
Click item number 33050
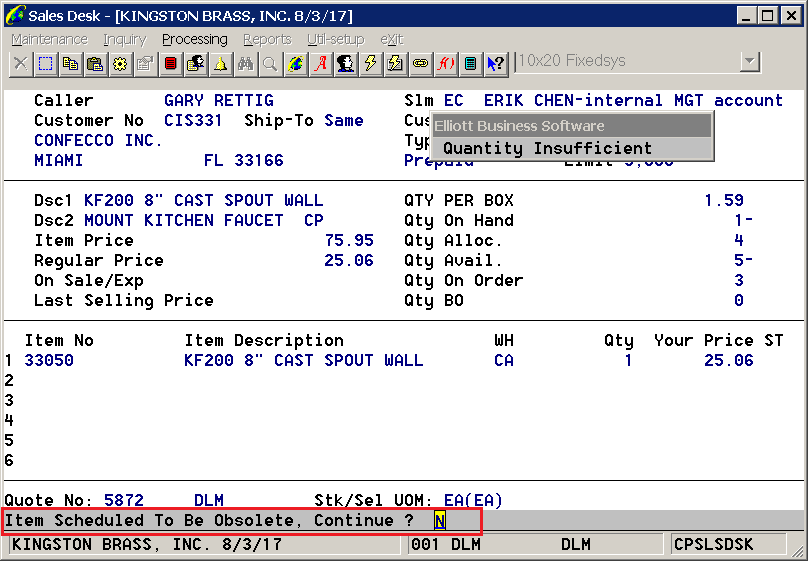tap(49, 360)
